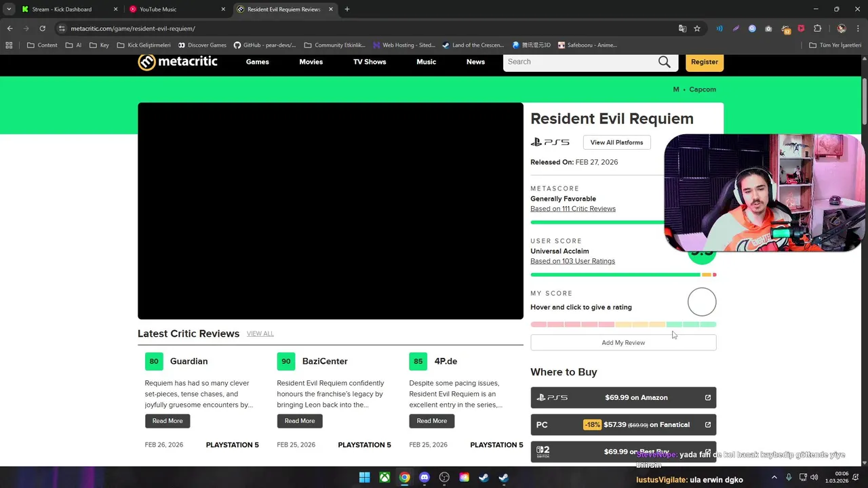Screen dimensions: 868x488
Task: Click VIEW ALL critic reviews link
Action: point(260,333)
